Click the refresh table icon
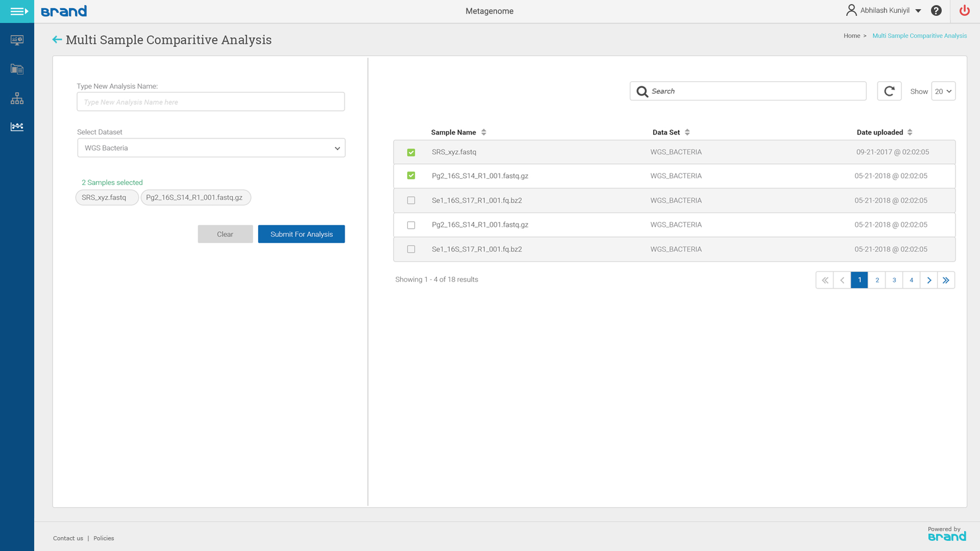This screenshot has width=980, height=551. pos(889,91)
